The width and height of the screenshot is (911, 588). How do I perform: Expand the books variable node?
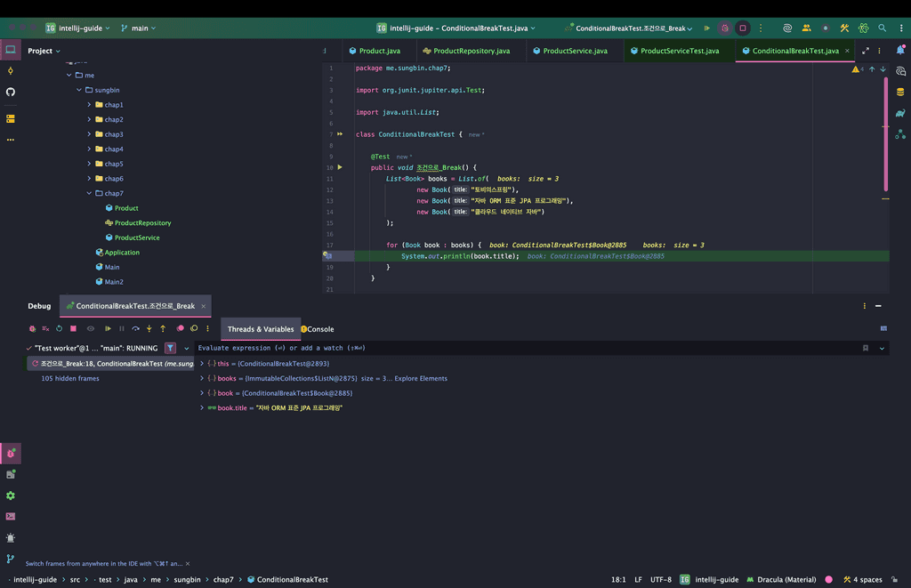[x=202, y=378]
